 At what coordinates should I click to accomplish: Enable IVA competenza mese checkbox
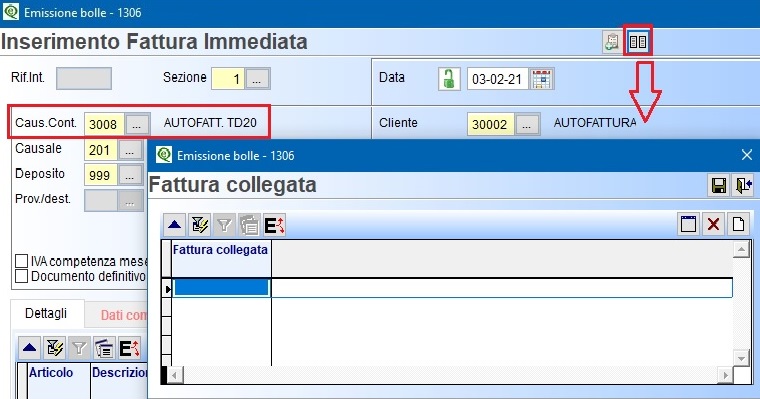tap(21, 261)
